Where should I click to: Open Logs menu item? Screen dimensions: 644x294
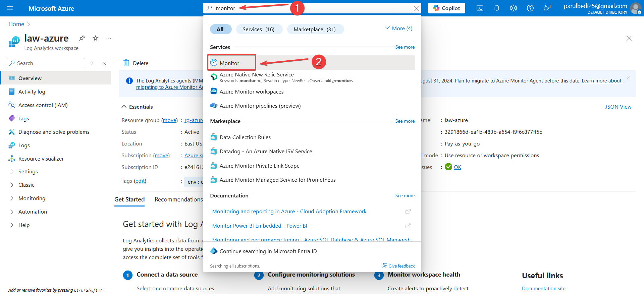[x=56, y=145]
